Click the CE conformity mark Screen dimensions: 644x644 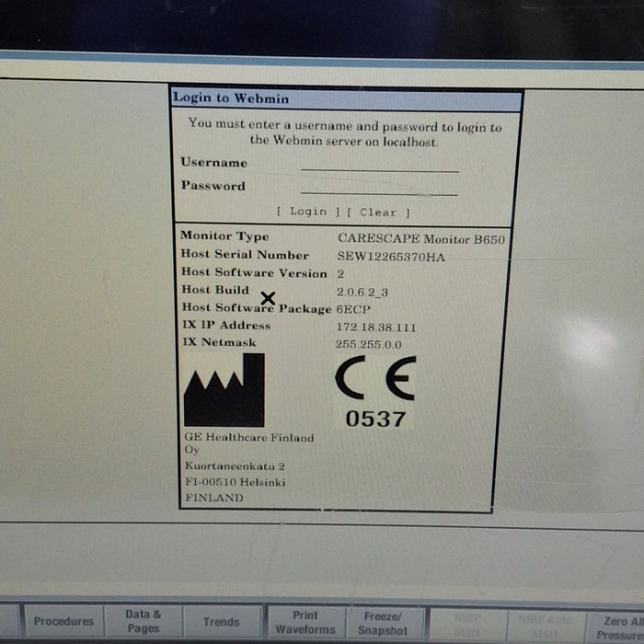click(x=375, y=378)
